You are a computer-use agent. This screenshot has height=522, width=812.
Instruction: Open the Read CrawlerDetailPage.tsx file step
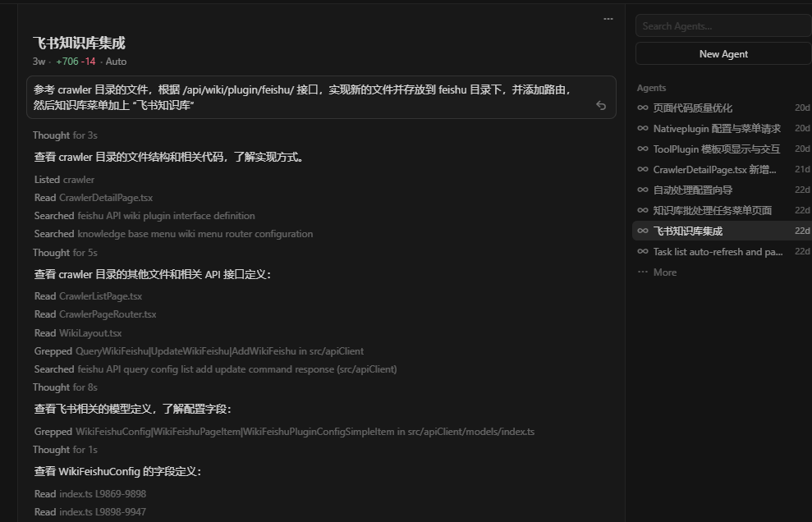click(x=94, y=198)
